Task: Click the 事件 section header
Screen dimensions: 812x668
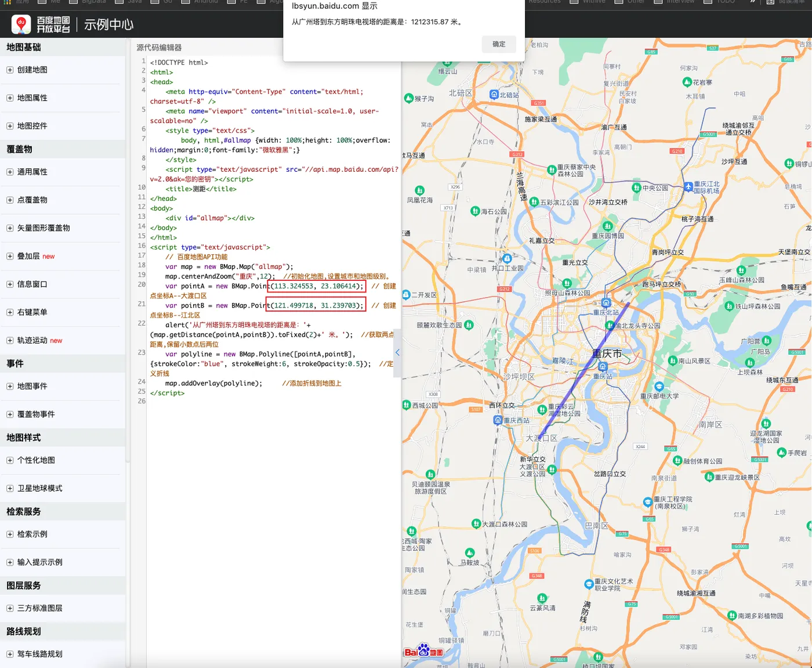Action: tap(63, 363)
